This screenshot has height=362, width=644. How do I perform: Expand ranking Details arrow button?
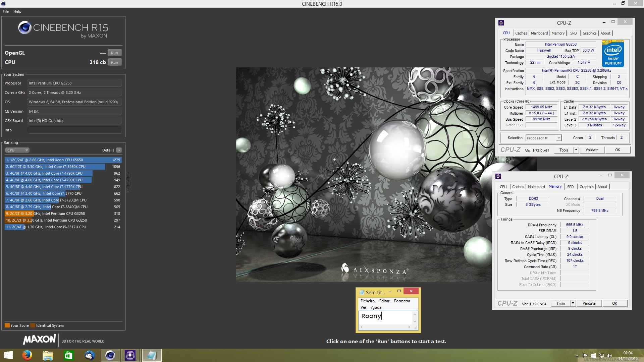click(x=119, y=150)
